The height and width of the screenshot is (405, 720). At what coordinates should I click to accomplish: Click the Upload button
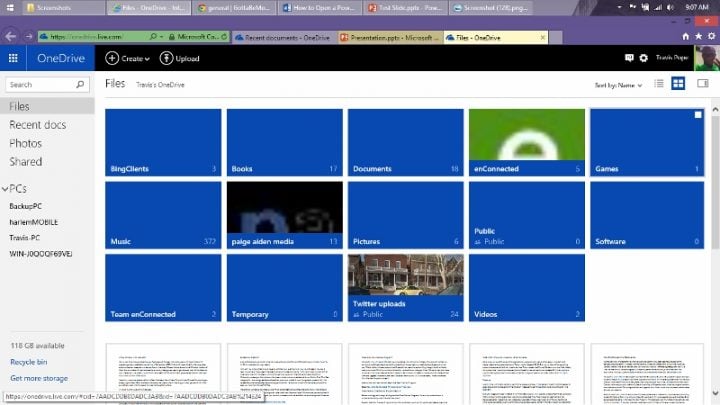tap(180, 58)
